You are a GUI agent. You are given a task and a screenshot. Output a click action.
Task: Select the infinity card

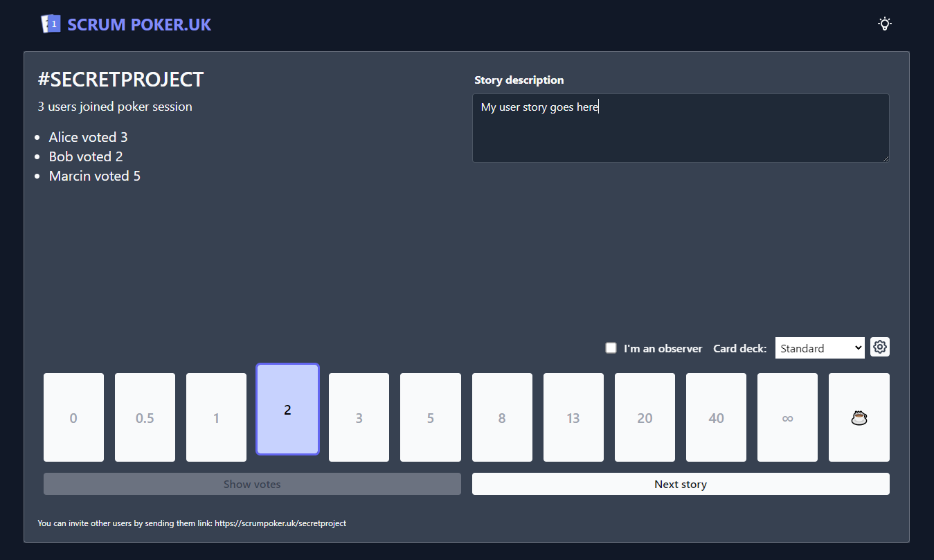tap(787, 417)
